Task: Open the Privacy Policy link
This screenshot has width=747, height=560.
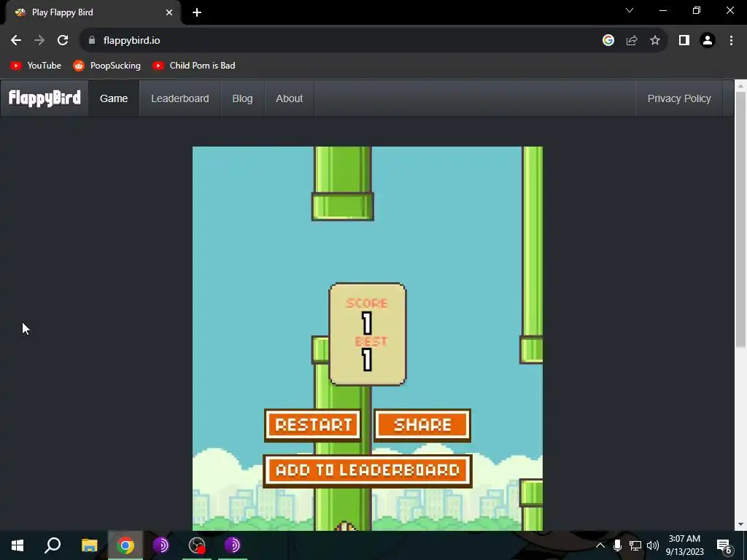Action: pos(679,98)
